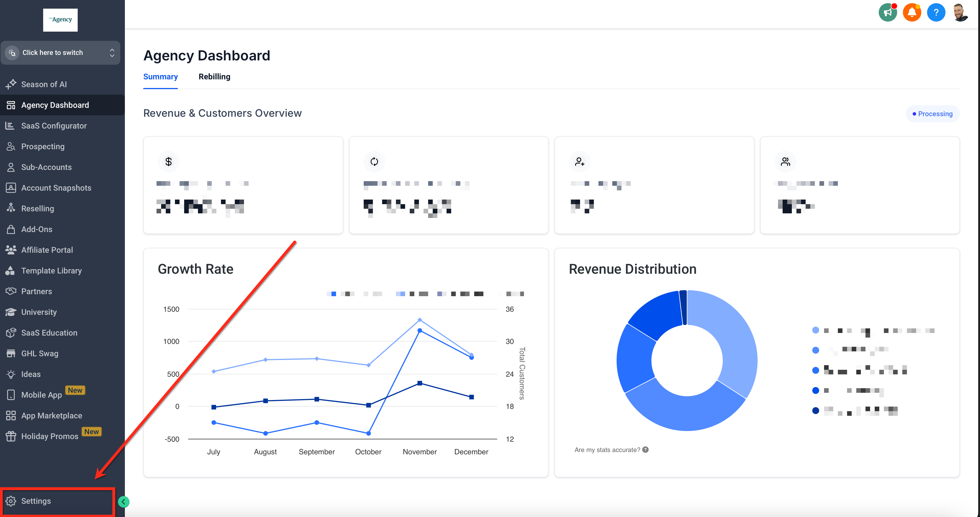Click the Agency logo at top left
The width and height of the screenshot is (980, 517).
60,20
